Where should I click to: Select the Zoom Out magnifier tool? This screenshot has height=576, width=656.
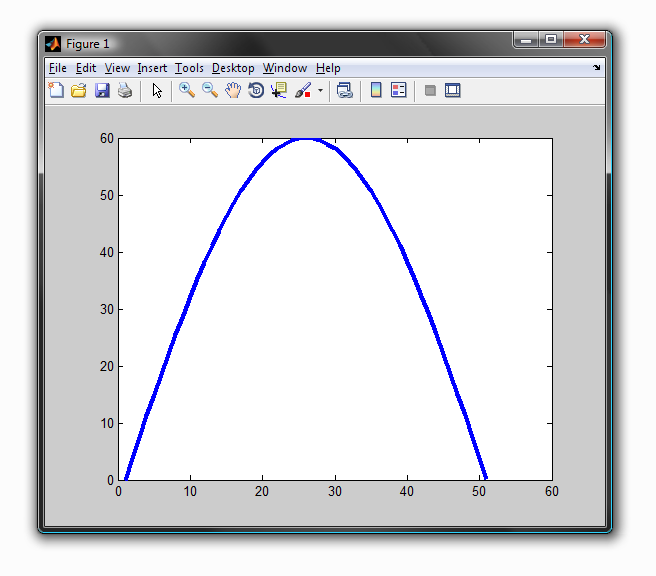[x=209, y=91]
